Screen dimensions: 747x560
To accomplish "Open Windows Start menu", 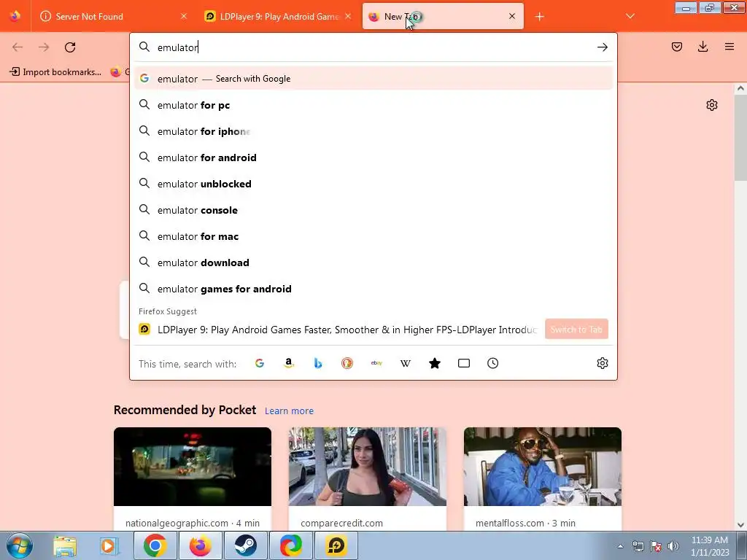I will click(20, 545).
